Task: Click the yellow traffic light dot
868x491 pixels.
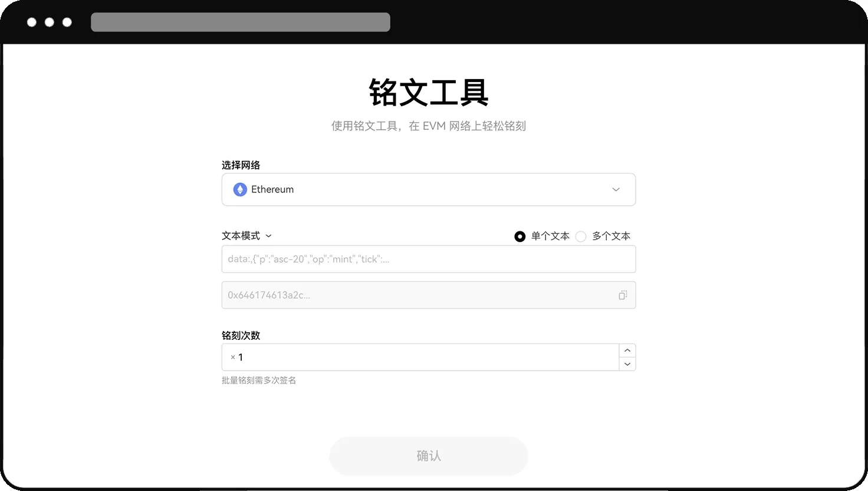Action: [50, 22]
